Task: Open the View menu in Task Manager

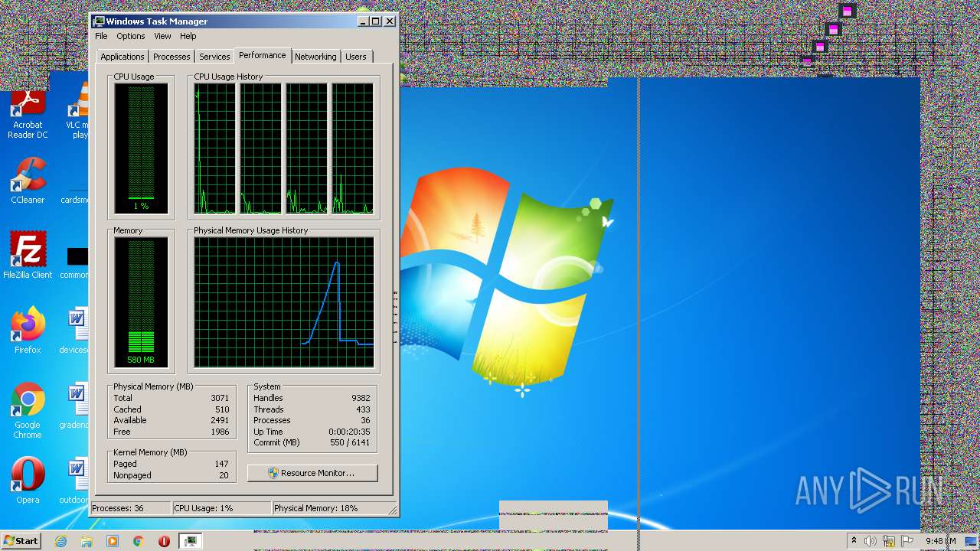Action: pos(162,36)
